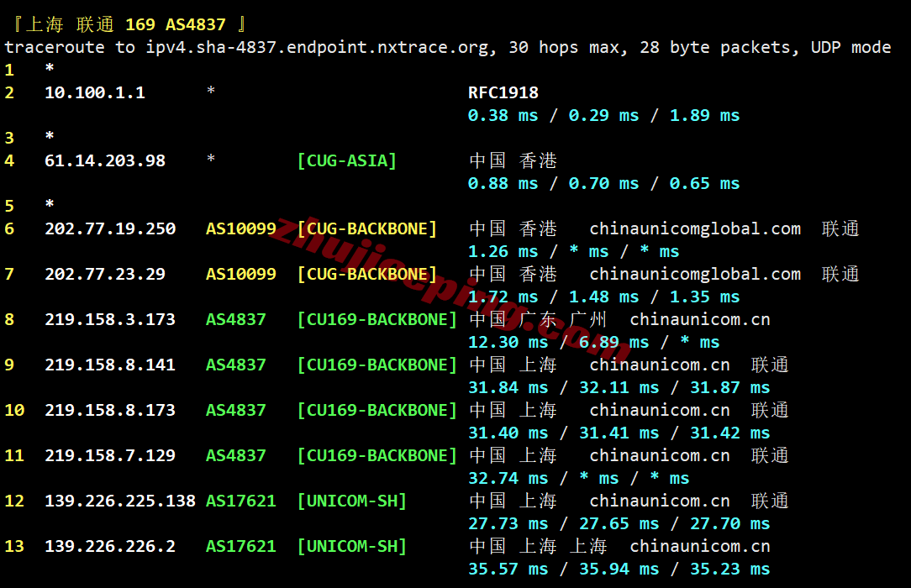Viewport: 911px width, 588px height.
Task: Click the IP address 61.14.203.98
Action: [105, 160]
